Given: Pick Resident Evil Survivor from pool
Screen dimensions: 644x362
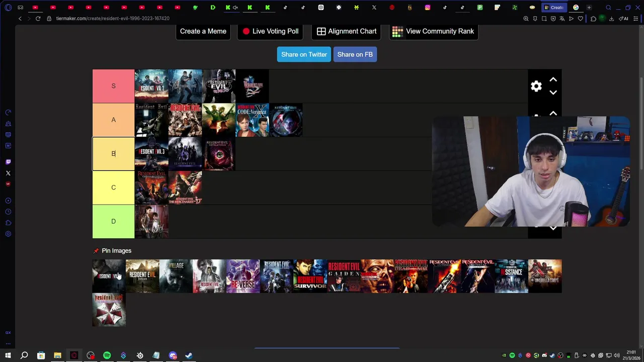Looking at the screenshot, I should click(310, 276).
